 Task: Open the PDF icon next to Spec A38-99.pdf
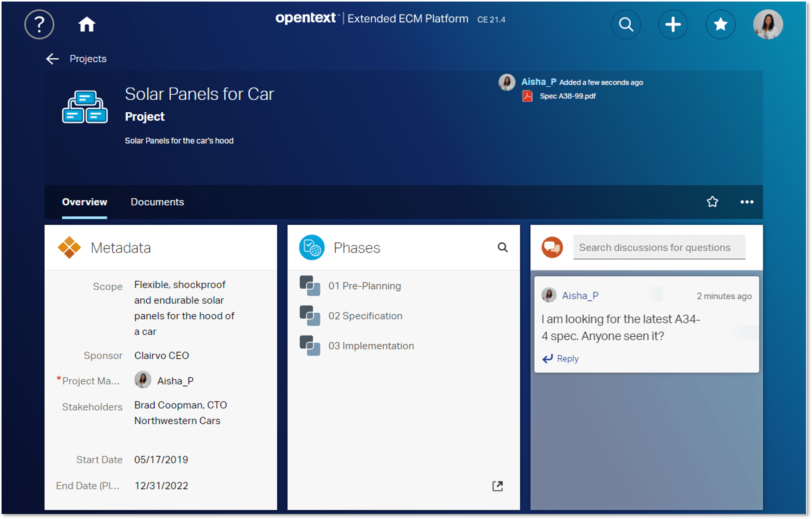pos(528,96)
